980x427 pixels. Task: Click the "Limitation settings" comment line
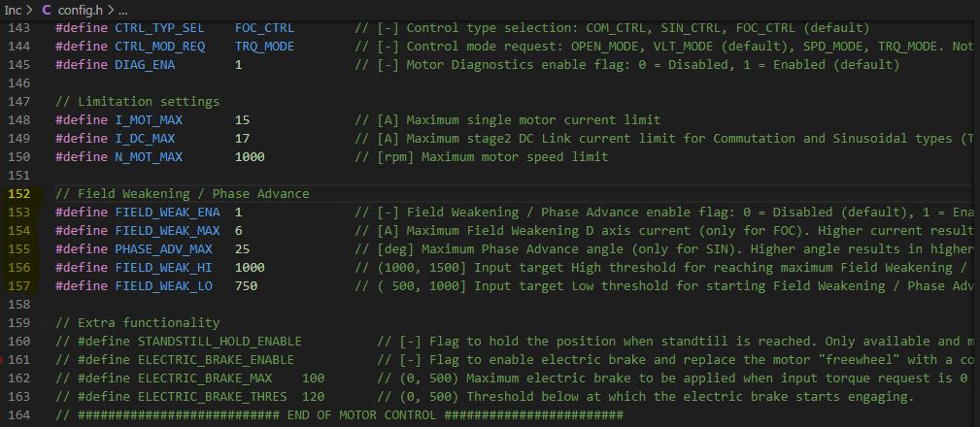137,101
